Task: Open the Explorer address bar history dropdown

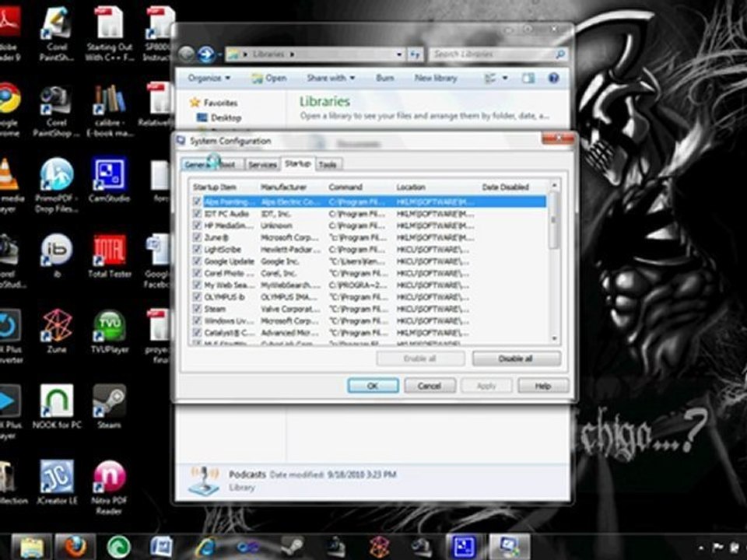Action: [398, 54]
